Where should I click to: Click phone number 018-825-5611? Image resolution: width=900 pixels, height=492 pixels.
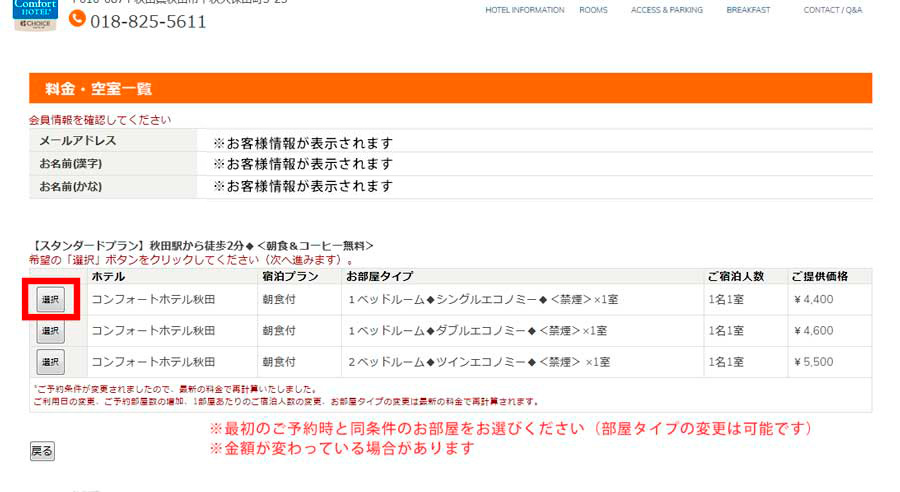coord(148,22)
